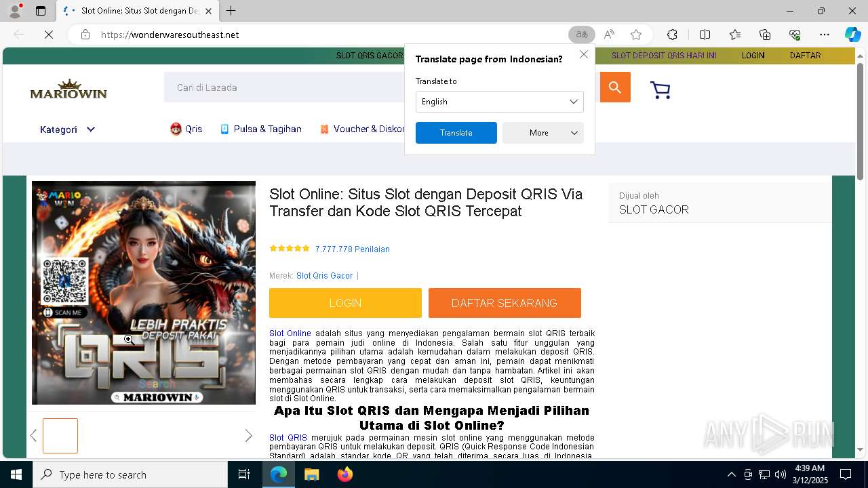Open the notification center
Screen dimensions: 868x488
point(846,474)
